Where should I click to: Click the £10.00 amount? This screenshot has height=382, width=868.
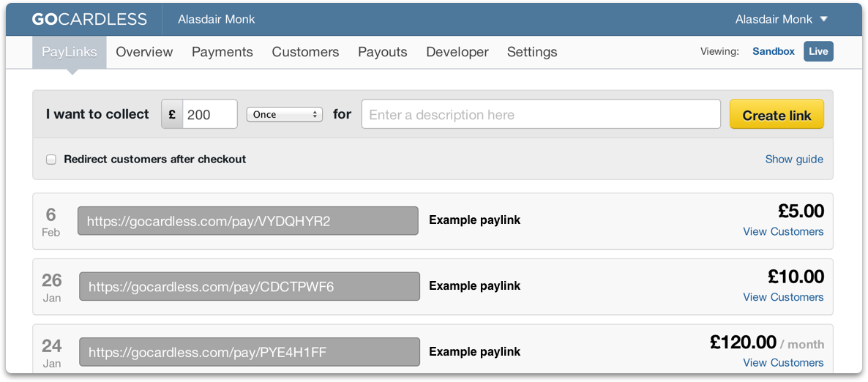796,277
